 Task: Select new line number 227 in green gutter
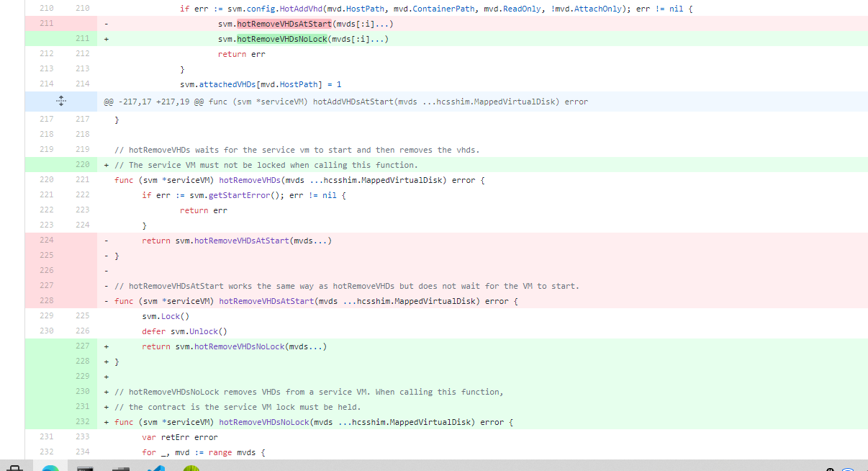tap(82, 346)
